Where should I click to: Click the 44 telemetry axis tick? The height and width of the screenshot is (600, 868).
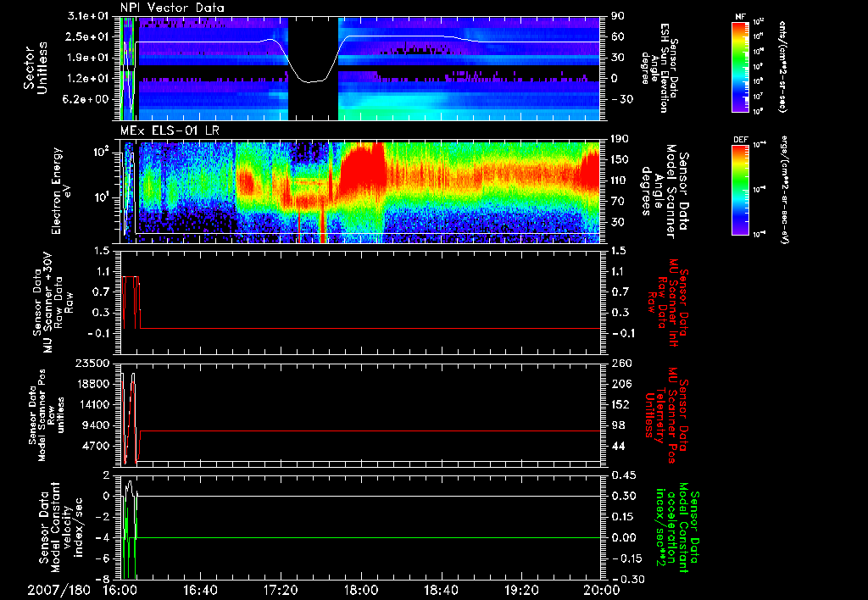pos(617,446)
